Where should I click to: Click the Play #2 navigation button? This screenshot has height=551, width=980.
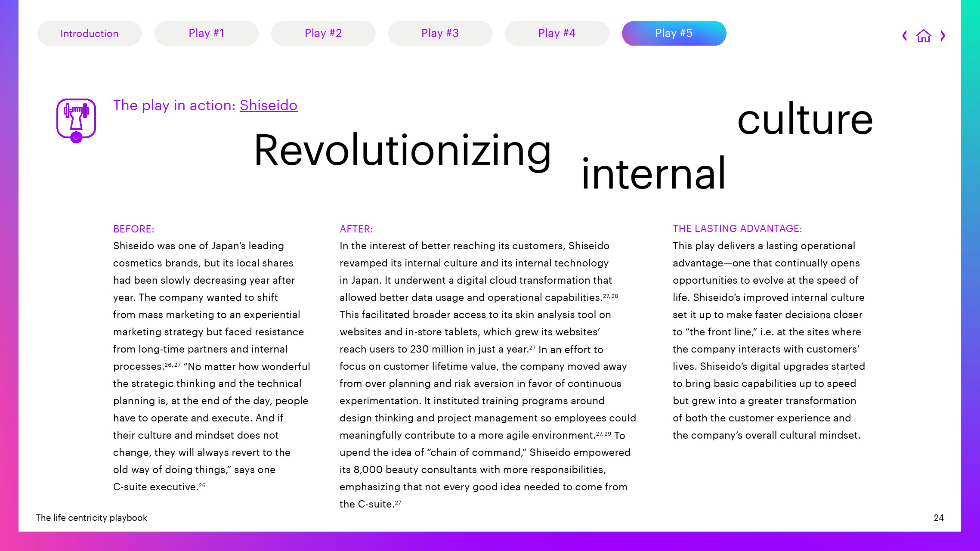323,33
